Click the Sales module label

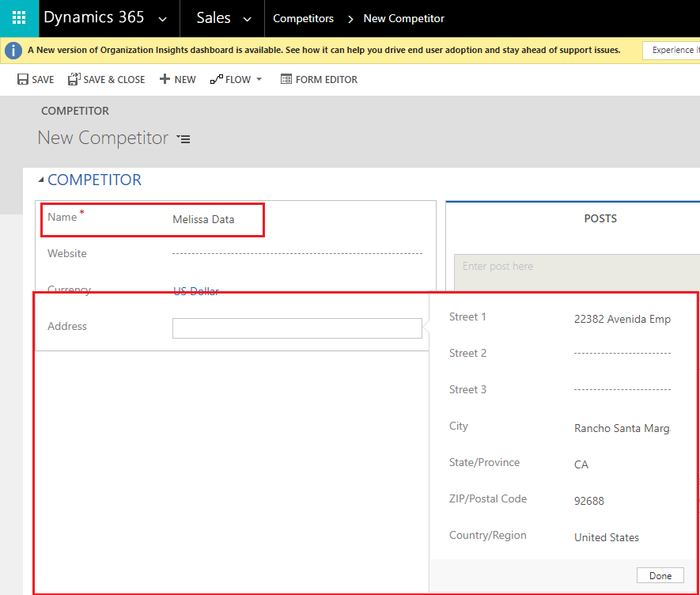[x=214, y=18]
